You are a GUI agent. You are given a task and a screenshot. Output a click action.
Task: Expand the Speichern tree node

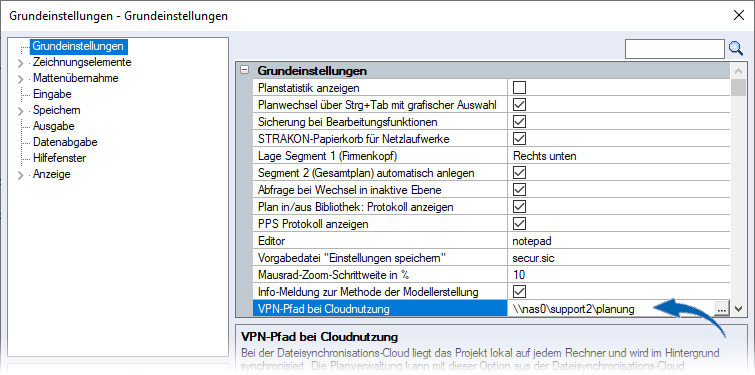[x=20, y=111]
